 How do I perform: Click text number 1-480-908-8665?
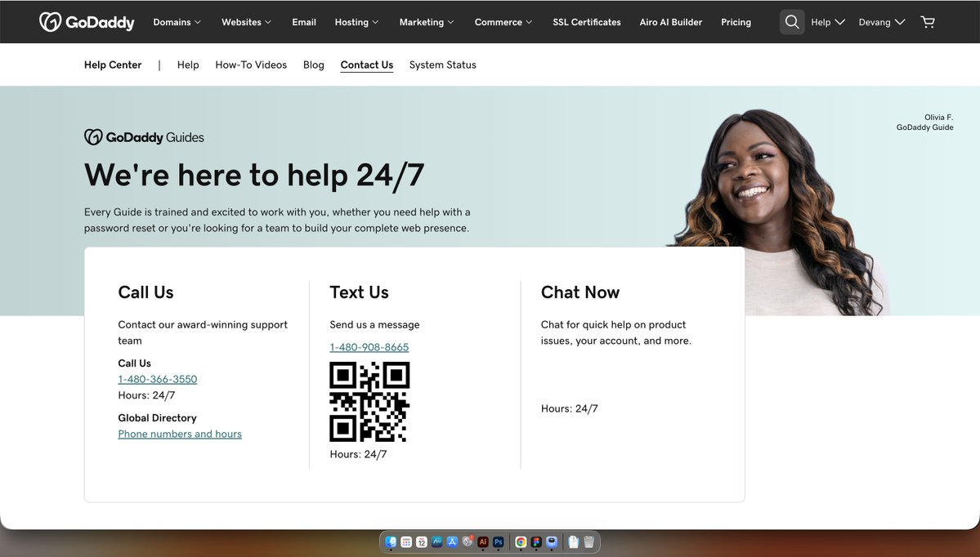pos(369,347)
